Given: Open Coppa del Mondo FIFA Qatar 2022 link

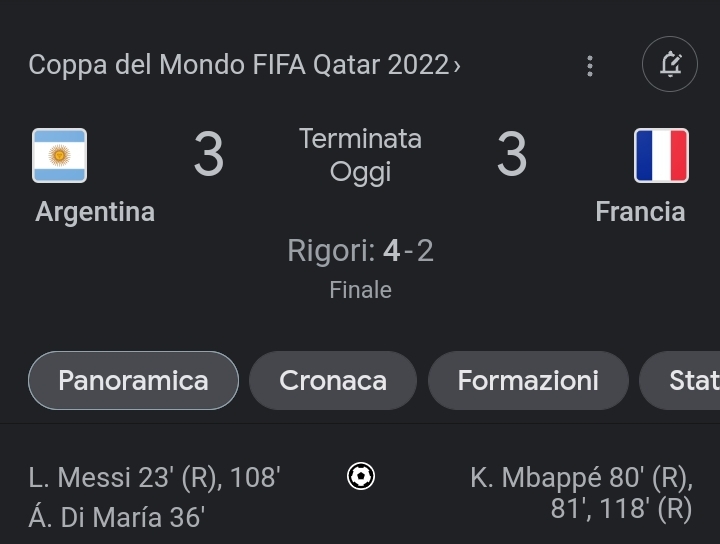Looking at the screenshot, I should [x=238, y=65].
